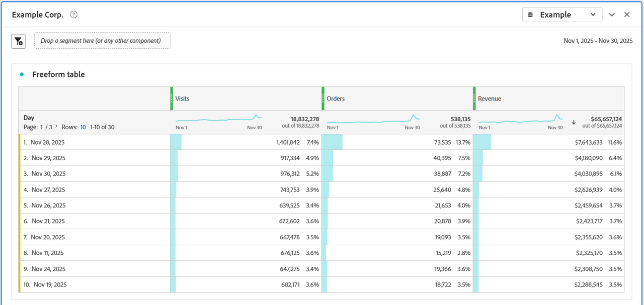Click the segment drop zone field

tap(102, 41)
